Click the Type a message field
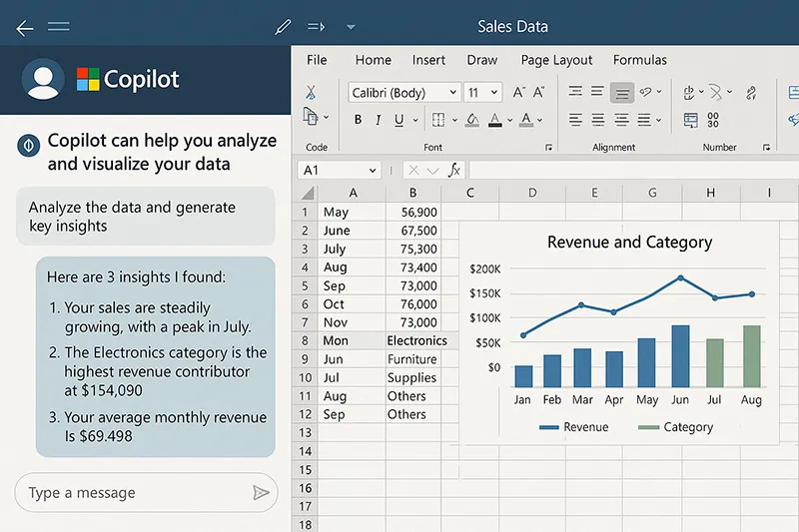 click(146, 493)
